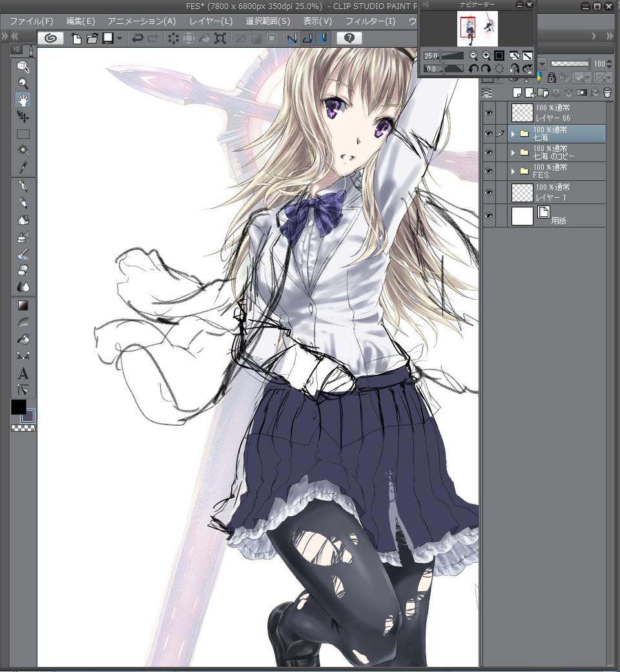Create a layer mask
Screen dimensions: 620x672
[581, 92]
